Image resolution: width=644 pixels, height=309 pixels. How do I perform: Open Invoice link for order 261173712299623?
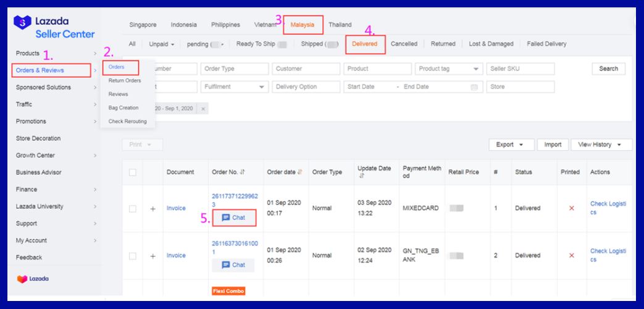tap(176, 208)
